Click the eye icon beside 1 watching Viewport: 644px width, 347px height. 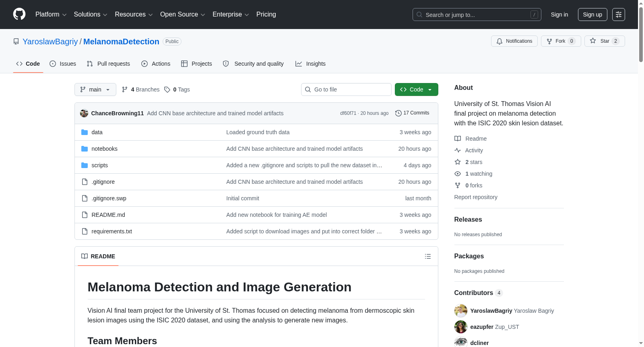pyautogui.click(x=458, y=174)
